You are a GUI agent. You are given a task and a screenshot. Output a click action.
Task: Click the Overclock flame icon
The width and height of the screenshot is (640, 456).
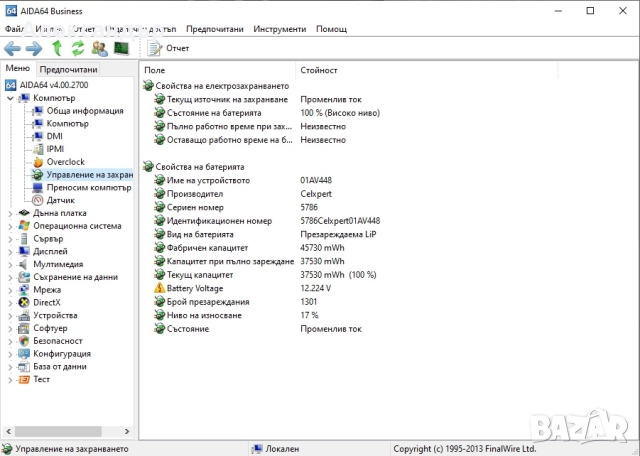(38, 162)
